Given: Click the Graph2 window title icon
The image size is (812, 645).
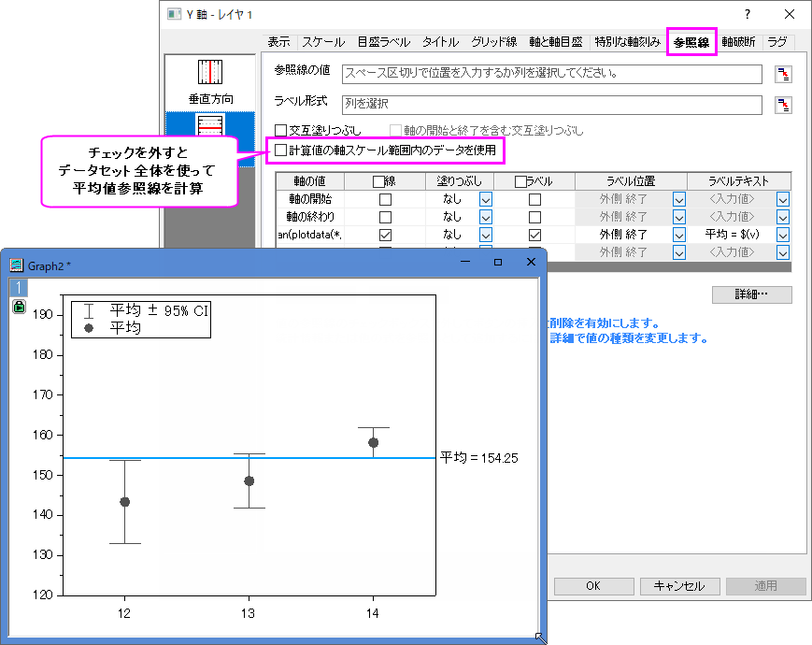Looking at the screenshot, I should tap(17, 265).
